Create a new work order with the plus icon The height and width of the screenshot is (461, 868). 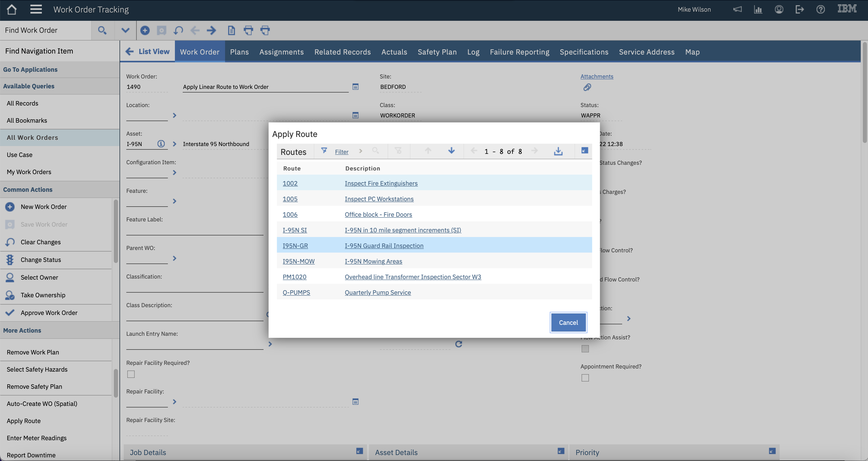[145, 30]
